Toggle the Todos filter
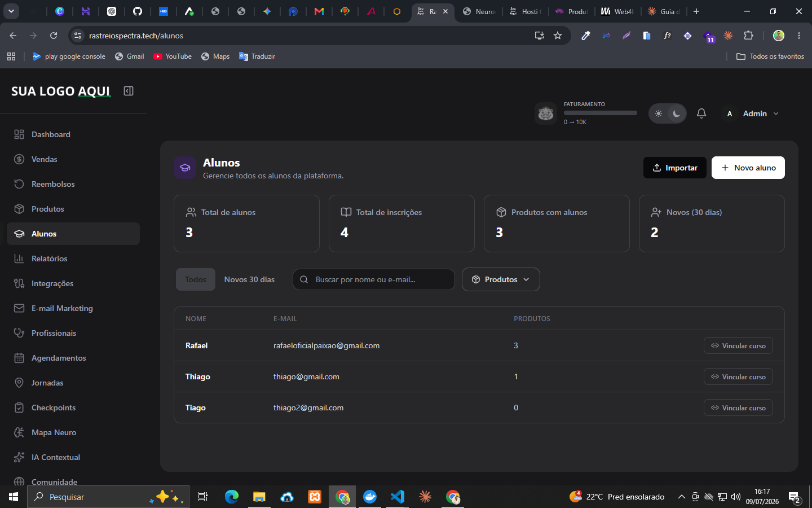The height and width of the screenshot is (508, 812). 196,279
